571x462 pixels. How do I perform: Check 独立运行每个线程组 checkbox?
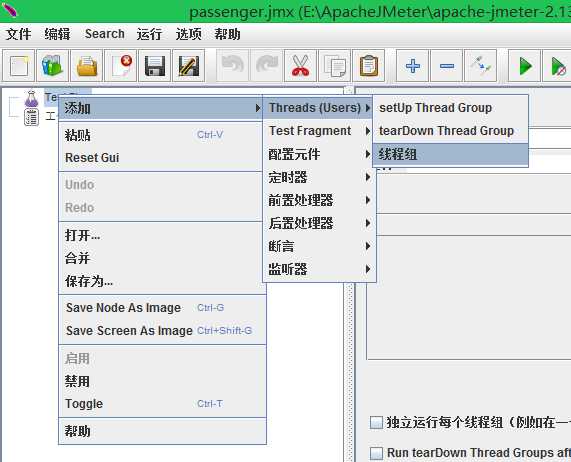coord(376,422)
